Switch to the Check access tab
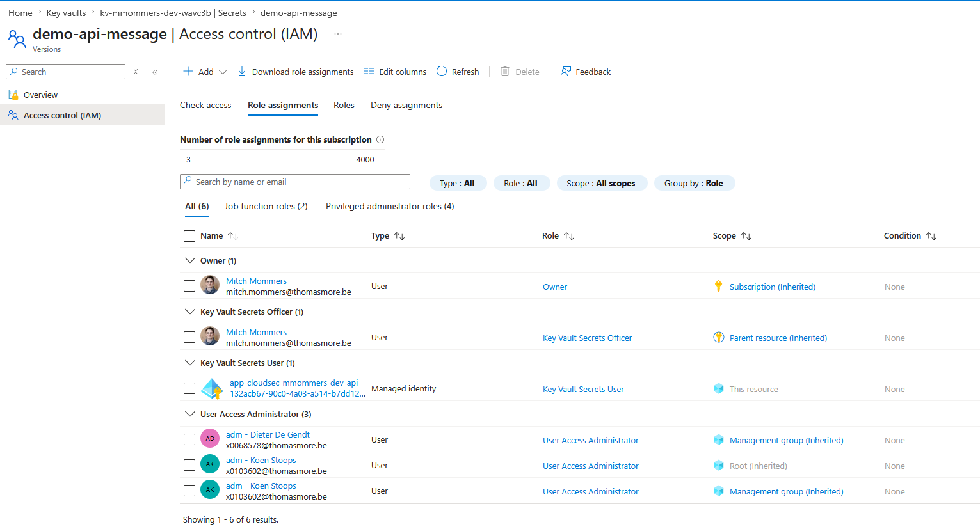The image size is (980, 529). pos(205,105)
